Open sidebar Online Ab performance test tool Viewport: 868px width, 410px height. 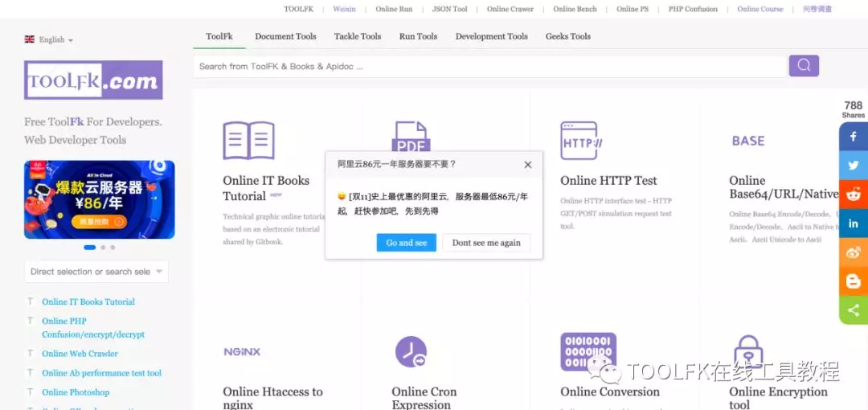pyautogui.click(x=102, y=373)
